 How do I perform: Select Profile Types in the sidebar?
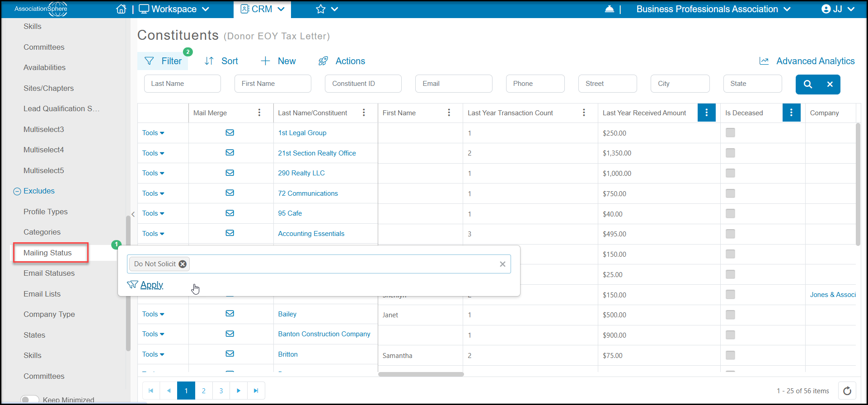click(45, 212)
